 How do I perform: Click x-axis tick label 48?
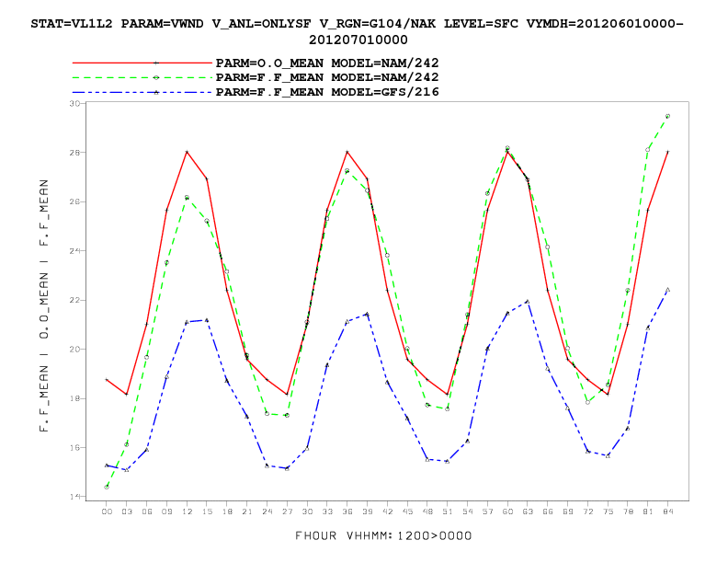click(427, 511)
